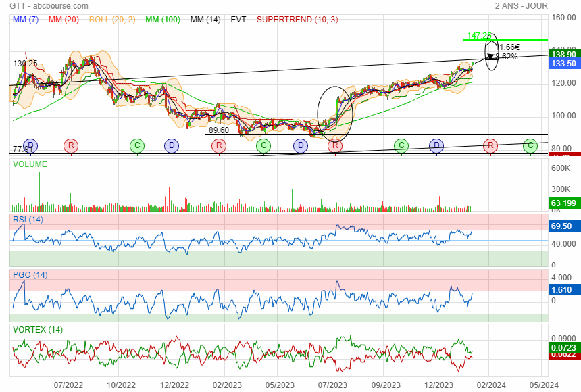
Task: Select the 63 199 volume value tag
Action: [563, 203]
